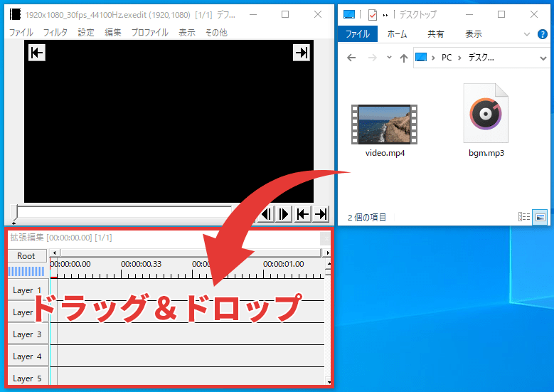Select the video.mp4 file thumbnail

[385, 125]
